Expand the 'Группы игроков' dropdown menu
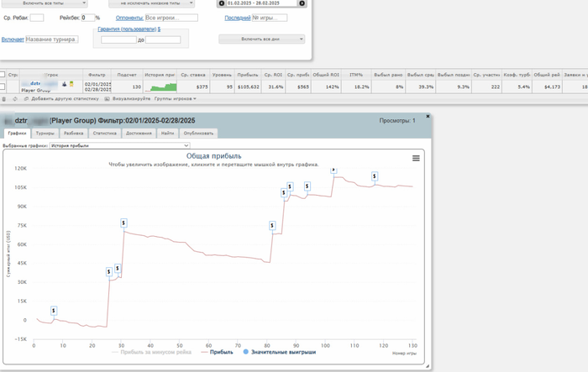The image size is (588, 372). point(175,99)
